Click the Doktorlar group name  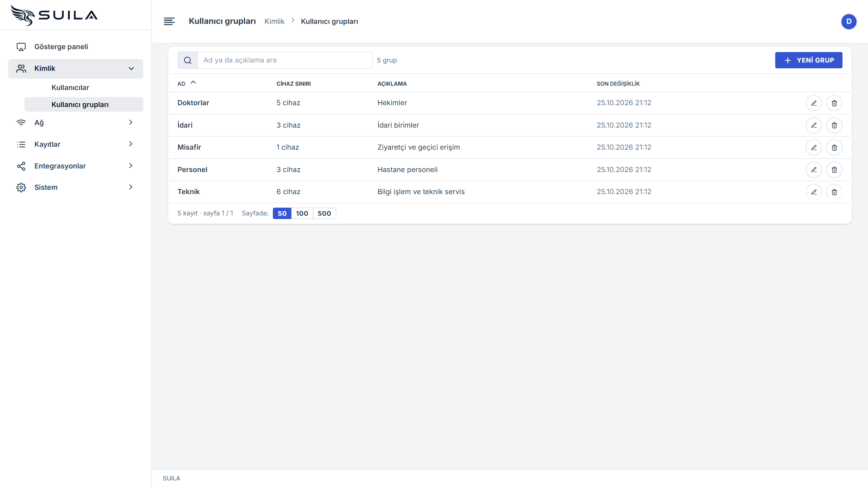point(193,103)
